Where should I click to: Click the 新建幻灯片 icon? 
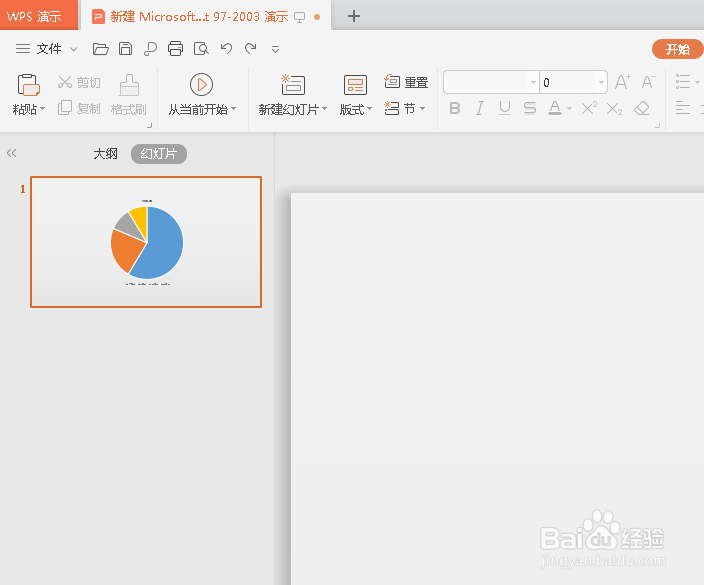[293, 84]
